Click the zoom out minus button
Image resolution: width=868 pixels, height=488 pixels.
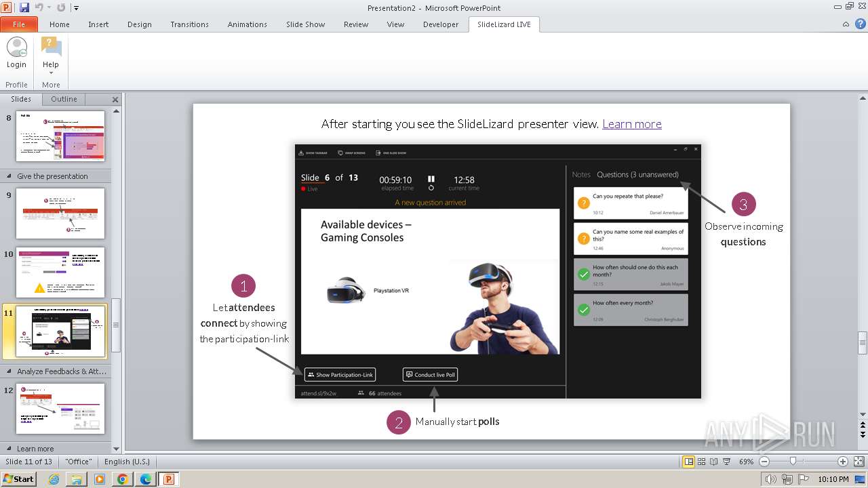(x=764, y=462)
